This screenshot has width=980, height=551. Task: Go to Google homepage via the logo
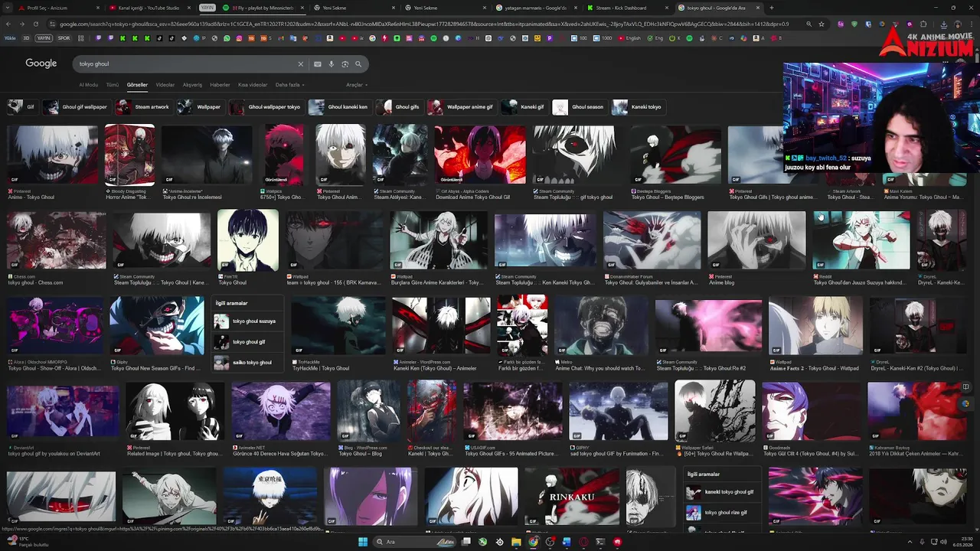[x=41, y=64]
